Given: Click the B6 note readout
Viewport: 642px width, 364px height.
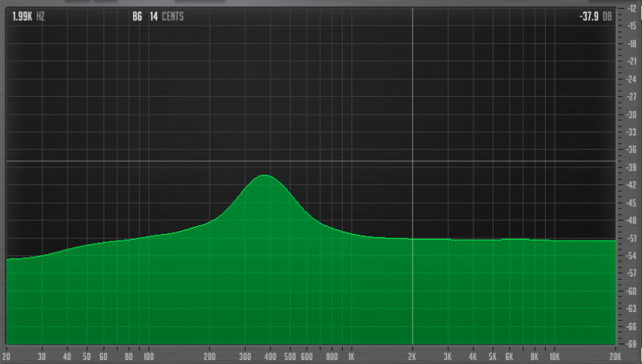Looking at the screenshot, I should (x=137, y=15).
